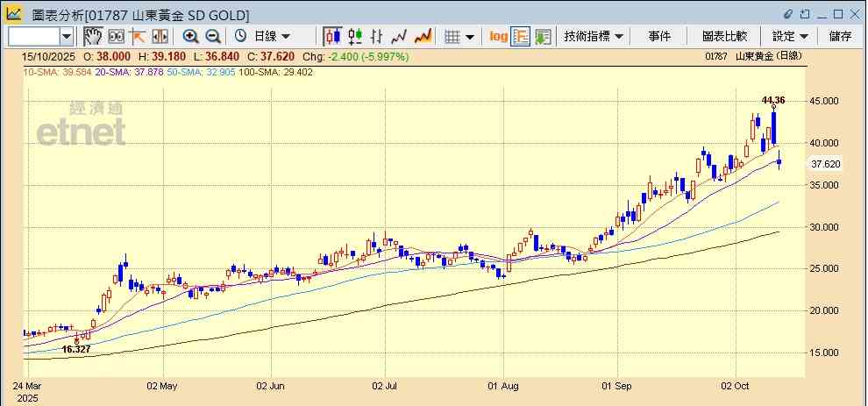Screen dimensions: 868x406
Task: Switch to candlestick chart type
Action: point(332,36)
